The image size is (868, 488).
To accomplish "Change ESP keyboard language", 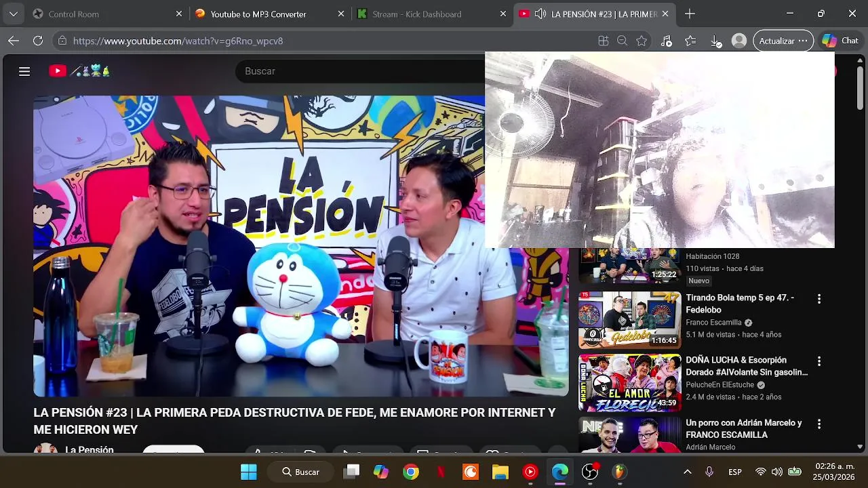I will pyautogui.click(x=735, y=472).
